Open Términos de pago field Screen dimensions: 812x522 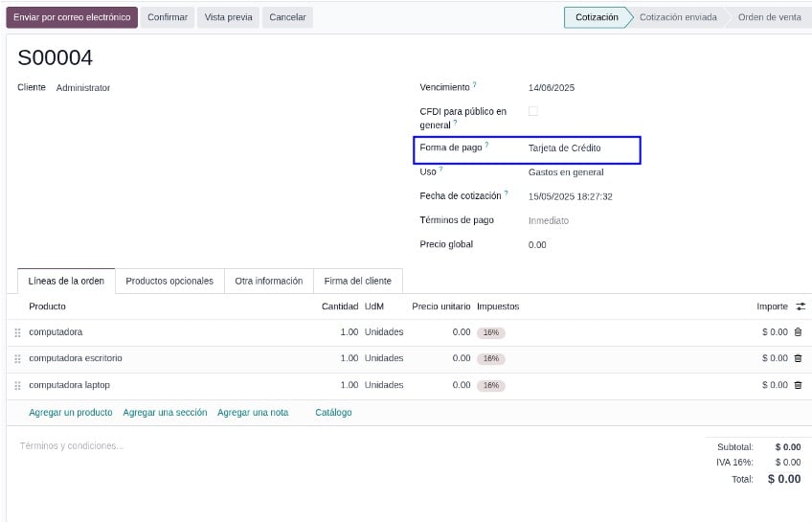pos(581,220)
